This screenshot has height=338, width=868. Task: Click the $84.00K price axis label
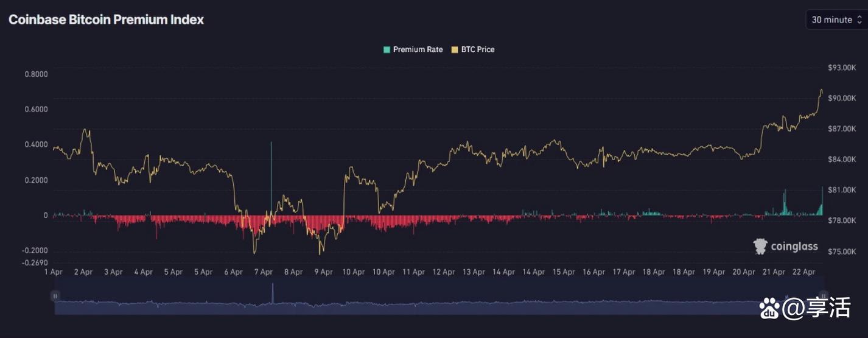(842, 160)
